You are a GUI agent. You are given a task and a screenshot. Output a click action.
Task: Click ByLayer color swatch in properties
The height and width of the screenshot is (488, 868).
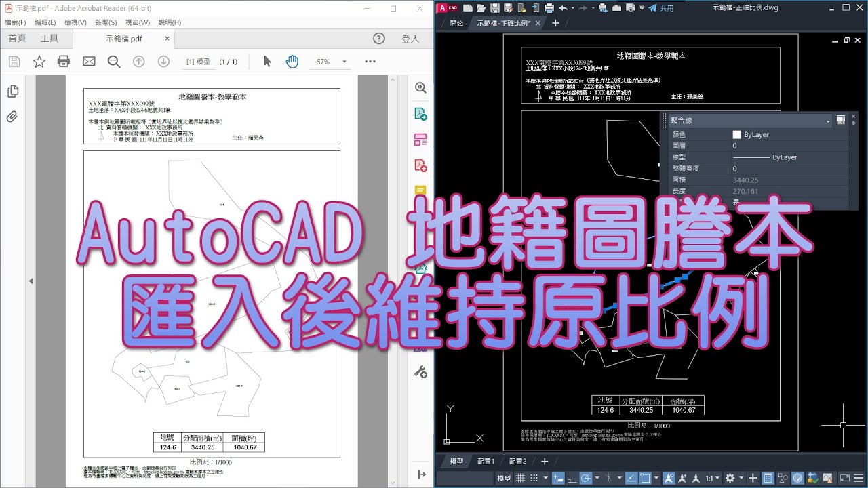click(736, 135)
